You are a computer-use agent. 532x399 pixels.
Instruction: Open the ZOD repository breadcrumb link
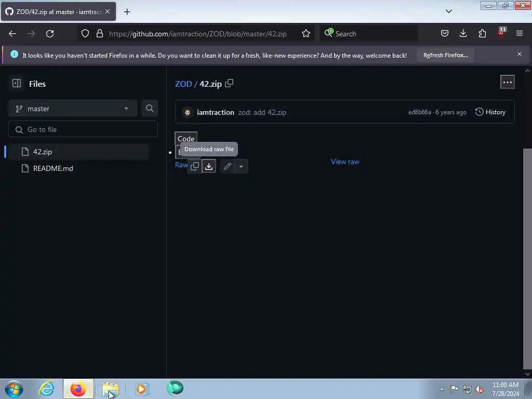183,84
